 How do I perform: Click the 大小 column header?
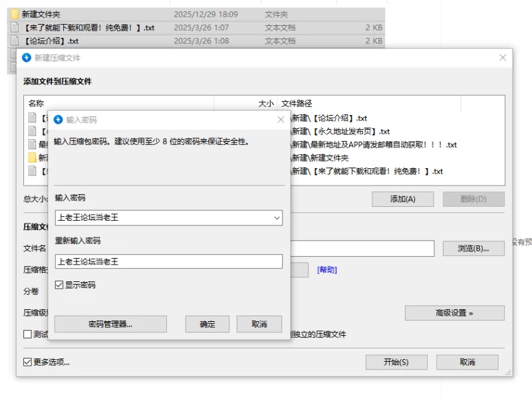click(265, 104)
